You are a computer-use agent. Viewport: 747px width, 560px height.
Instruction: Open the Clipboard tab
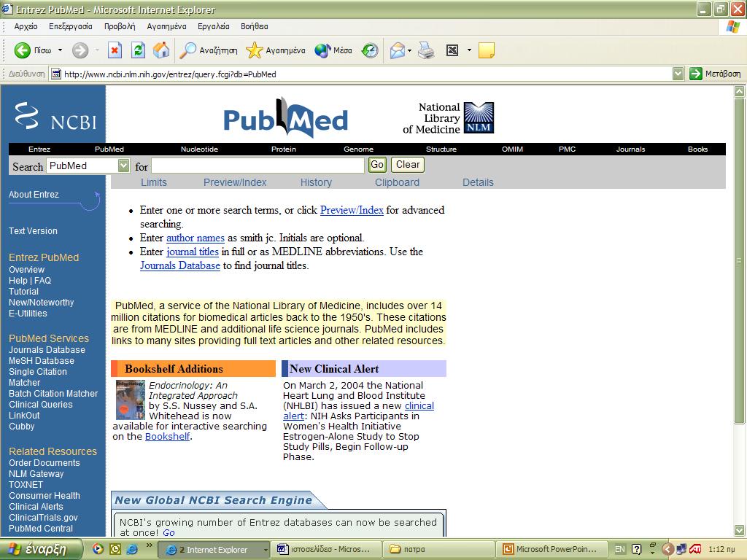pyautogui.click(x=397, y=182)
